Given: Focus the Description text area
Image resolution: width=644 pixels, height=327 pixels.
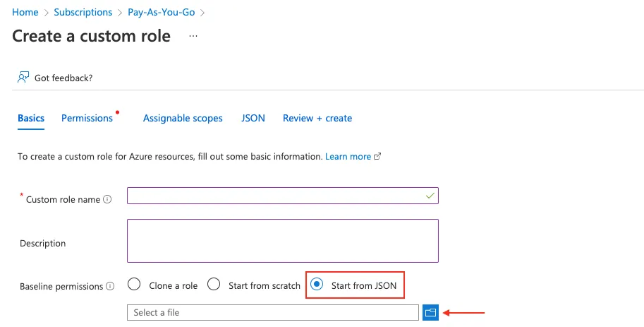Looking at the screenshot, I should coord(282,240).
